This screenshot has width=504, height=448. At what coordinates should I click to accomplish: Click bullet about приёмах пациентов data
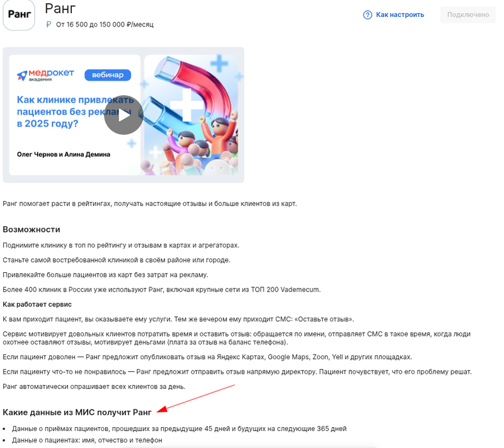coord(179,428)
